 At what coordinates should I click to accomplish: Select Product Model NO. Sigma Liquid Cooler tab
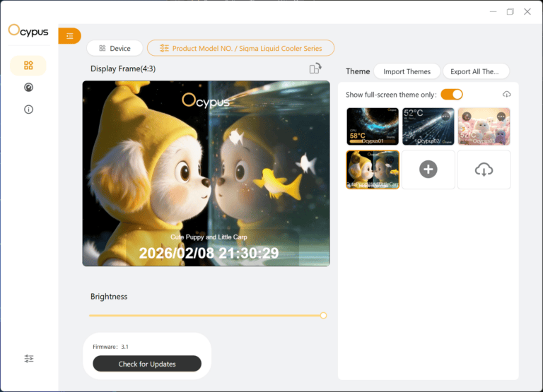240,48
